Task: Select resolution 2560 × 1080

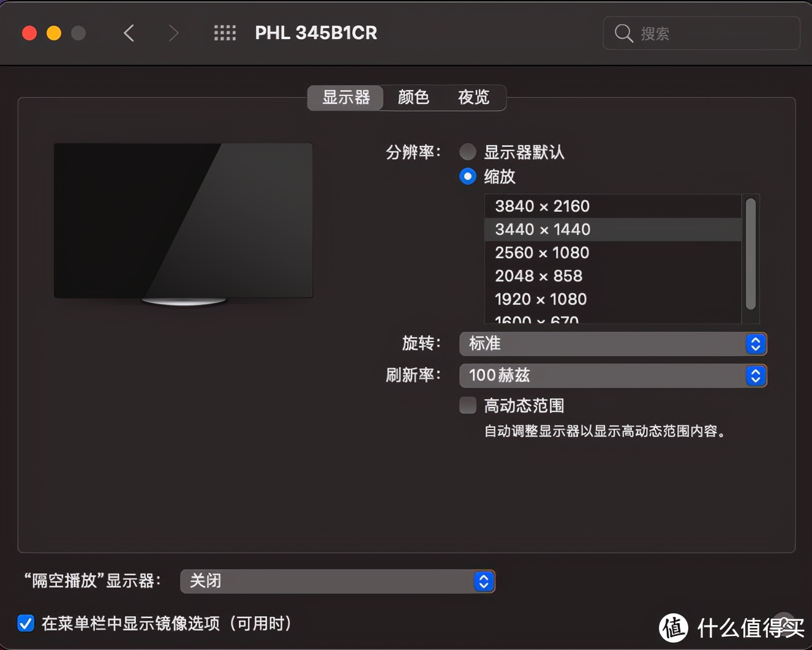Action: (541, 252)
